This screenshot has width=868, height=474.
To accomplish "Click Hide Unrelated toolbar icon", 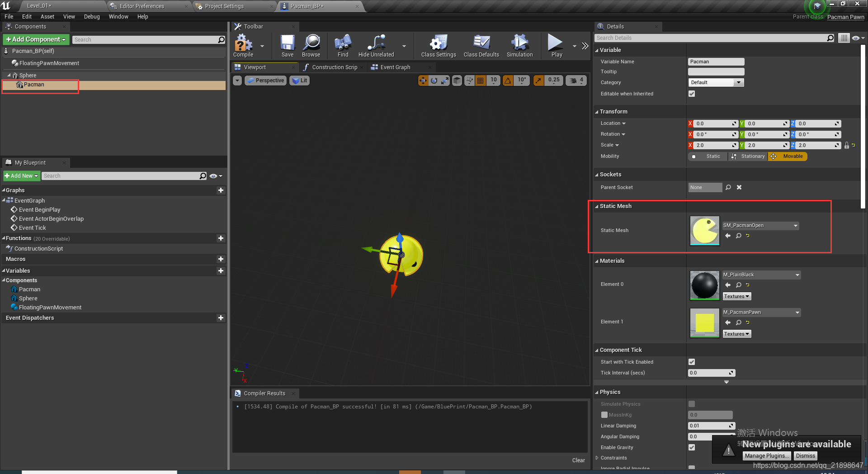I will pyautogui.click(x=376, y=46).
